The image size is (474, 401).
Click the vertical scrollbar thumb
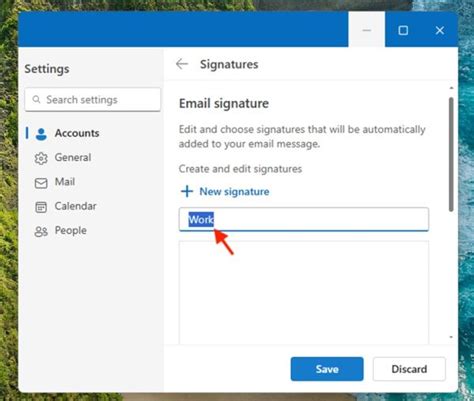pos(451,155)
